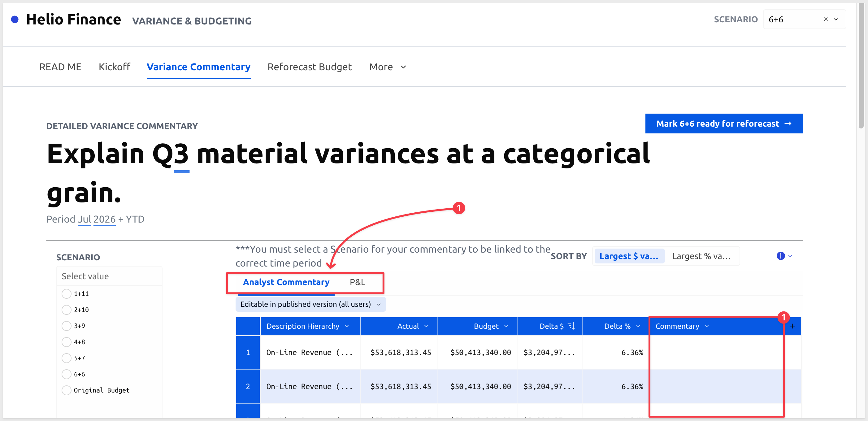This screenshot has width=868, height=421.
Task: Select the 2+10 scenario radio button
Action: (x=66, y=310)
